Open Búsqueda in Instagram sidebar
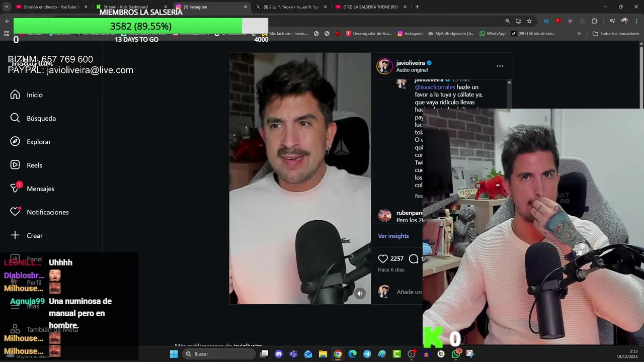The width and height of the screenshot is (644, 362). coord(33,118)
